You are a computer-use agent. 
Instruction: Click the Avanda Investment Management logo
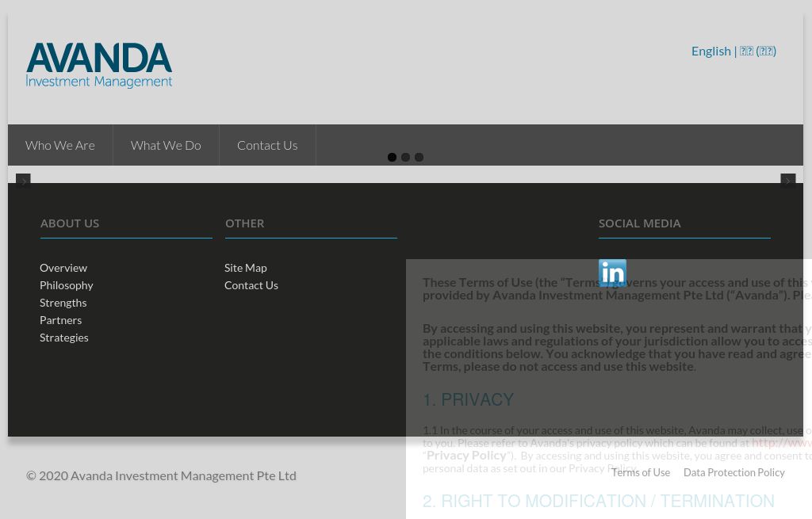pos(98,65)
